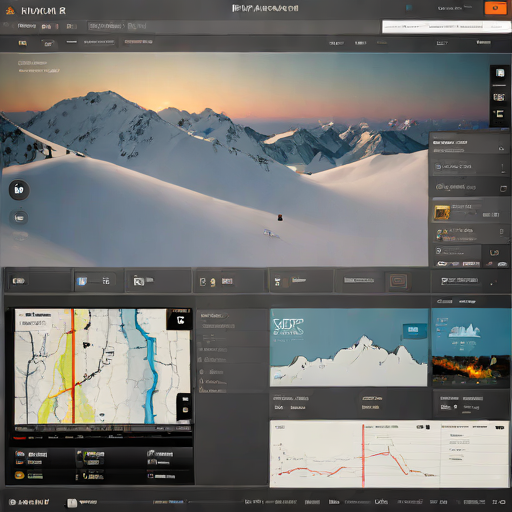Click the camera icon in the toolbar below the photo
This screenshot has width=512, height=512.
pyautogui.click(x=139, y=281)
